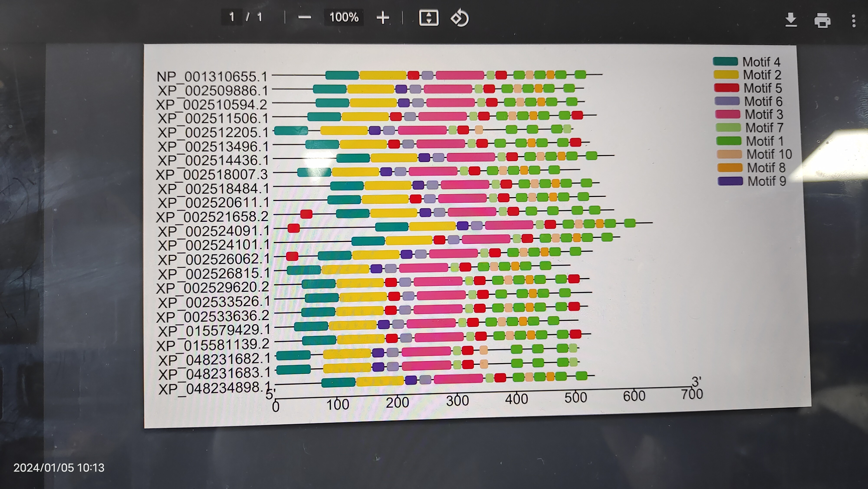Click the label XP_002511506.1
This screenshot has height=489, width=868.
[x=213, y=119]
